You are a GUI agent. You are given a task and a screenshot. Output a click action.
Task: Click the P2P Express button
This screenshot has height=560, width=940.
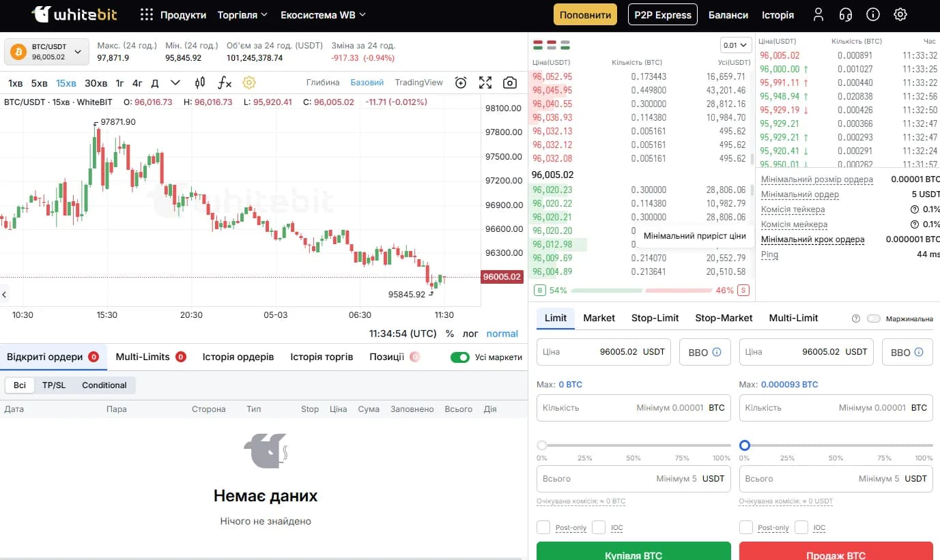coord(662,14)
